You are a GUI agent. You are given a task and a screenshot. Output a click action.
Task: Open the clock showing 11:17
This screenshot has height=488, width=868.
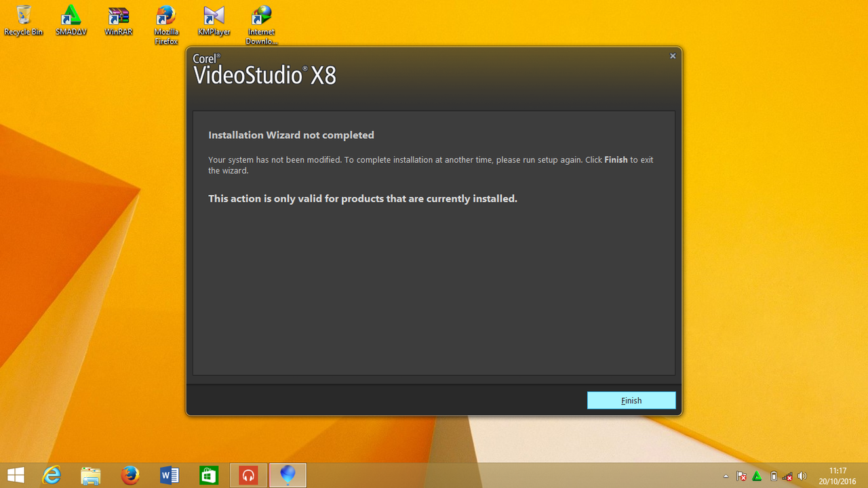[838, 476]
